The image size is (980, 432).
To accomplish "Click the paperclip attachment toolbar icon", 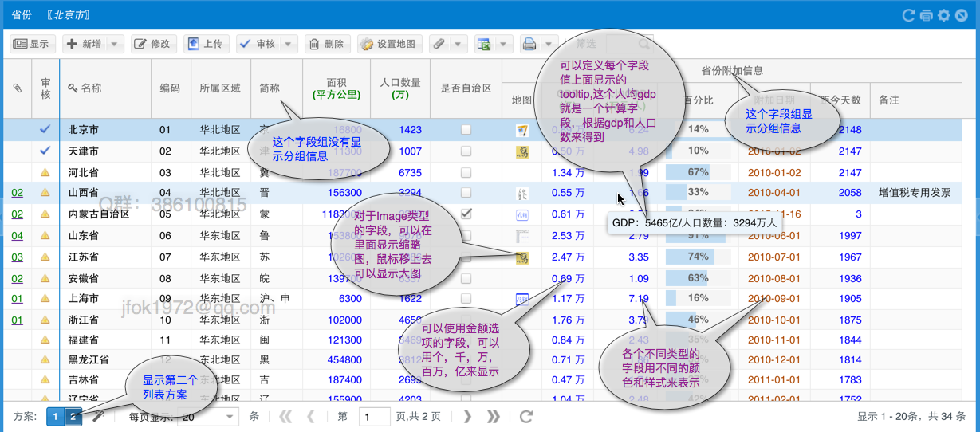I will point(439,44).
